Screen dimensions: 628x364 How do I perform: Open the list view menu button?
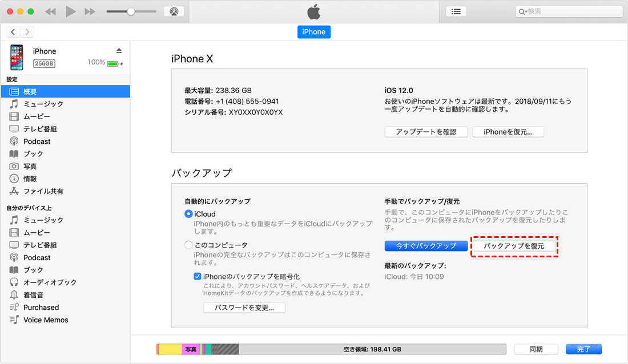456,11
